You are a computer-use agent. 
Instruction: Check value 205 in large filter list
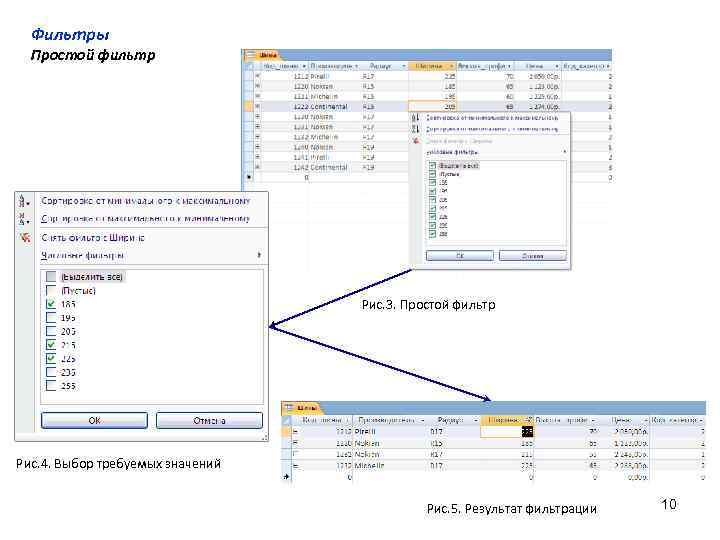coord(51,331)
